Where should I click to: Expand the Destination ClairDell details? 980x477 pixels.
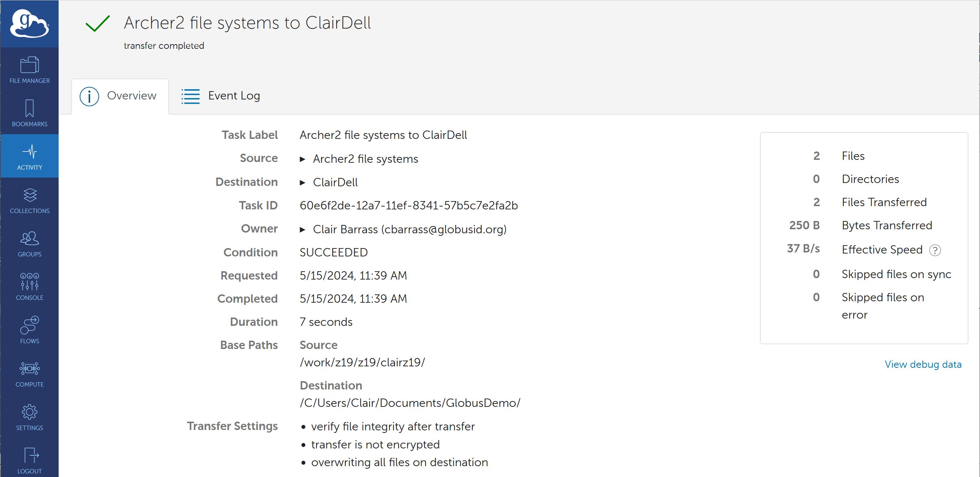click(x=303, y=183)
